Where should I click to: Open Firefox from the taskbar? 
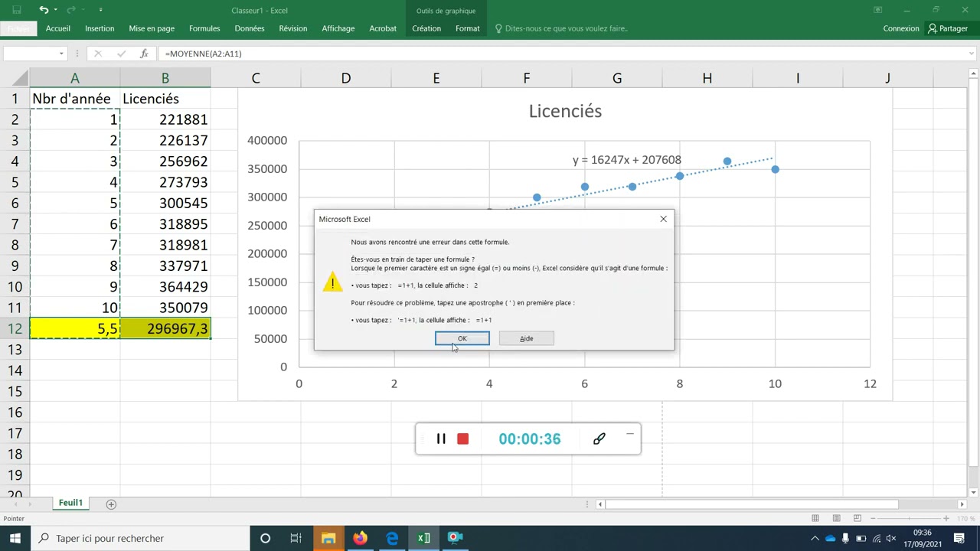click(x=360, y=538)
